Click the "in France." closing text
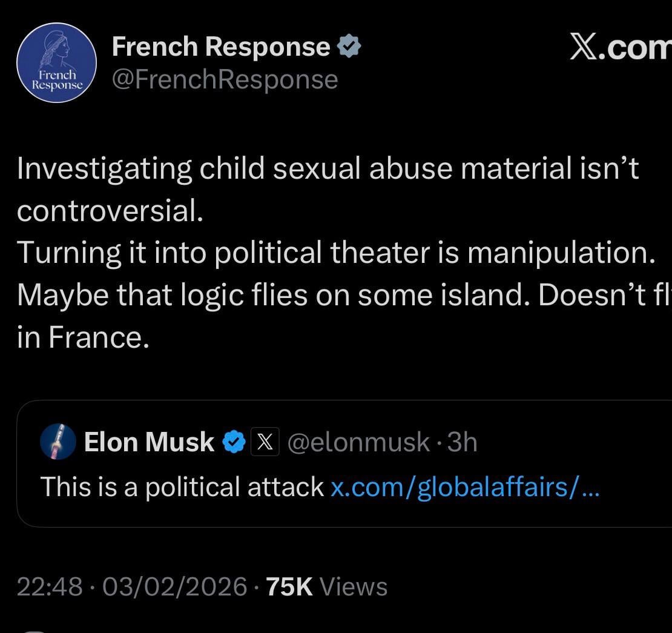This screenshot has width=672, height=633. tap(83, 337)
